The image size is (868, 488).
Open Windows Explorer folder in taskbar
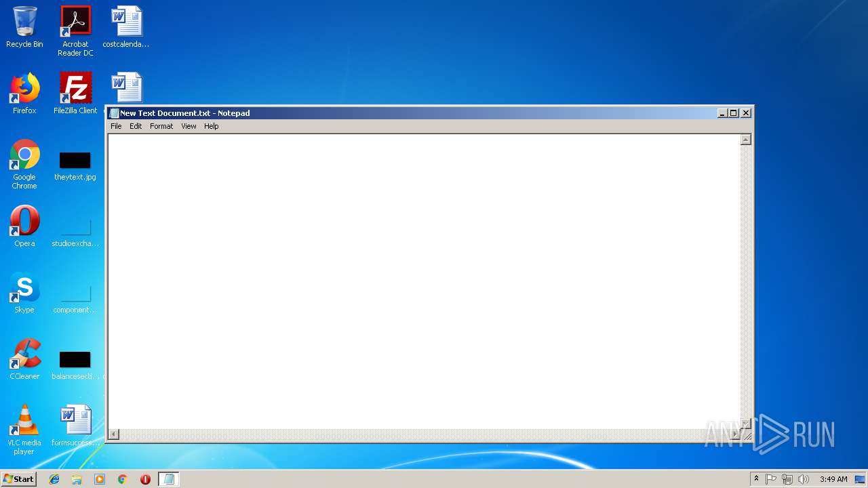pyautogui.click(x=77, y=479)
